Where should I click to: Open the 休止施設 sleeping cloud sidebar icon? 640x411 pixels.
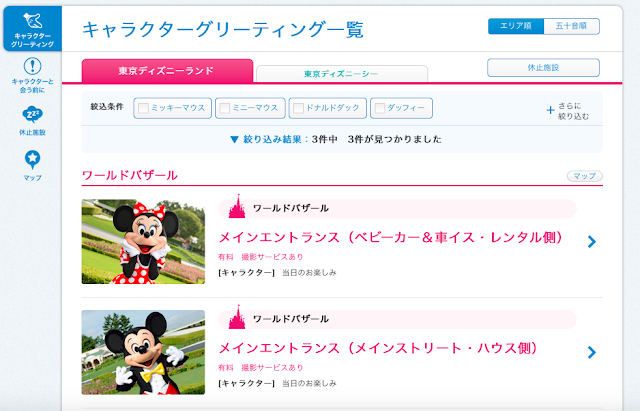[32, 115]
